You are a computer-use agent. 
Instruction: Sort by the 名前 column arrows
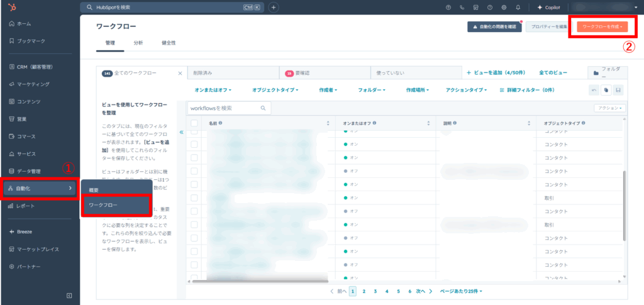(x=328, y=123)
